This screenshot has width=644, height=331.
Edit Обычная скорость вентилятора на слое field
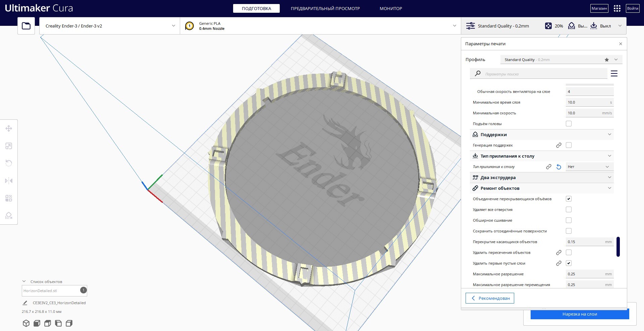pyautogui.click(x=589, y=92)
